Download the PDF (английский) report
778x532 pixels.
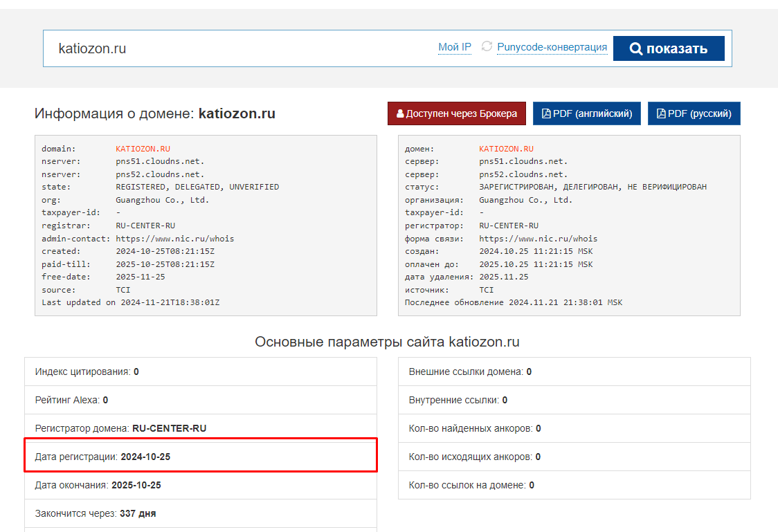(x=586, y=113)
